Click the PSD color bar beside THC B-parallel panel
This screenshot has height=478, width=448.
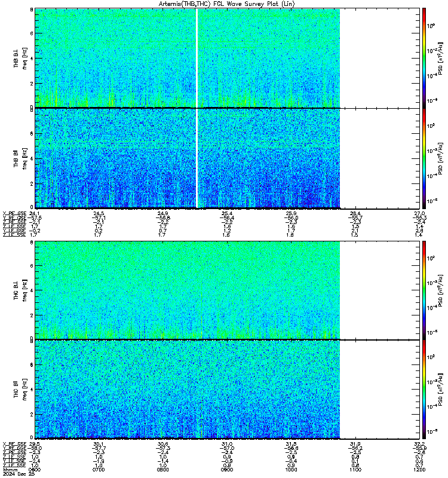[424, 390]
